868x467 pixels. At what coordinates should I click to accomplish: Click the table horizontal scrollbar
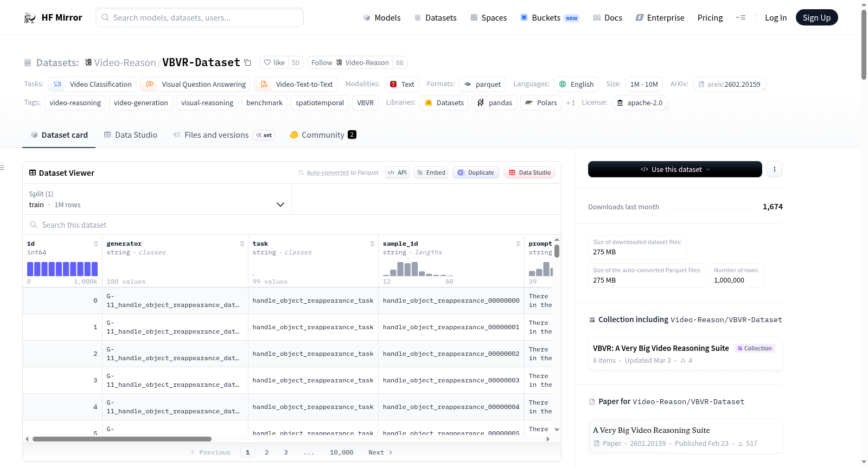click(x=122, y=439)
